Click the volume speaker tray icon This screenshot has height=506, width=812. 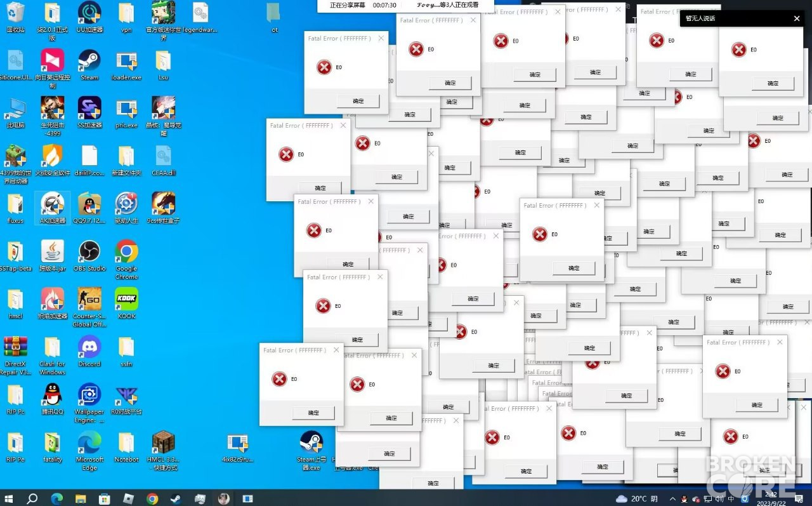pyautogui.click(x=719, y=498)
